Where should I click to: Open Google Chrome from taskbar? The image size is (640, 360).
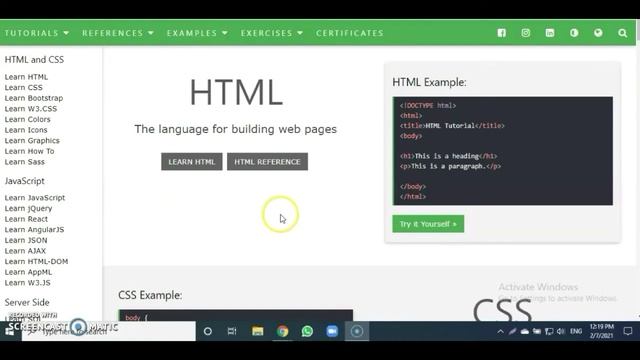coord(282,331)
